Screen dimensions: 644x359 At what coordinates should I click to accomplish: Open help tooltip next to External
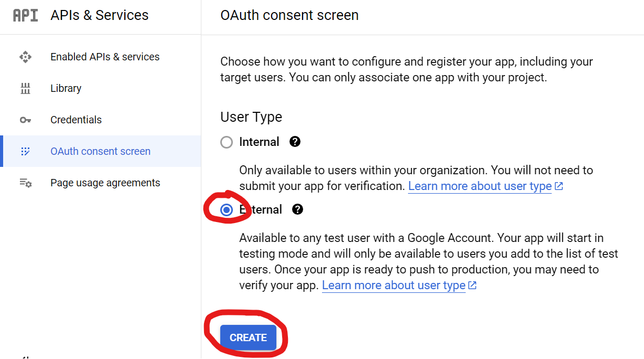(297, 209)
